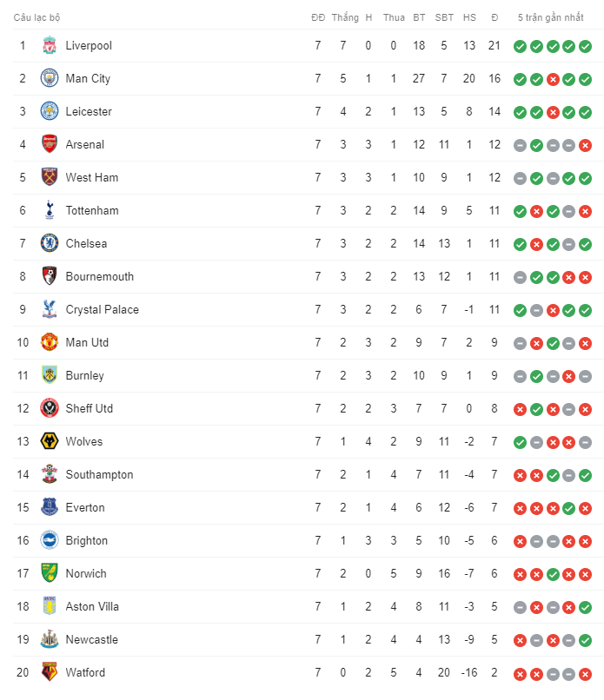604x700 pixels.
Task: Click Watford's first recent-match loss indicator
Action: pyautogui.click(x=520, y=673)
